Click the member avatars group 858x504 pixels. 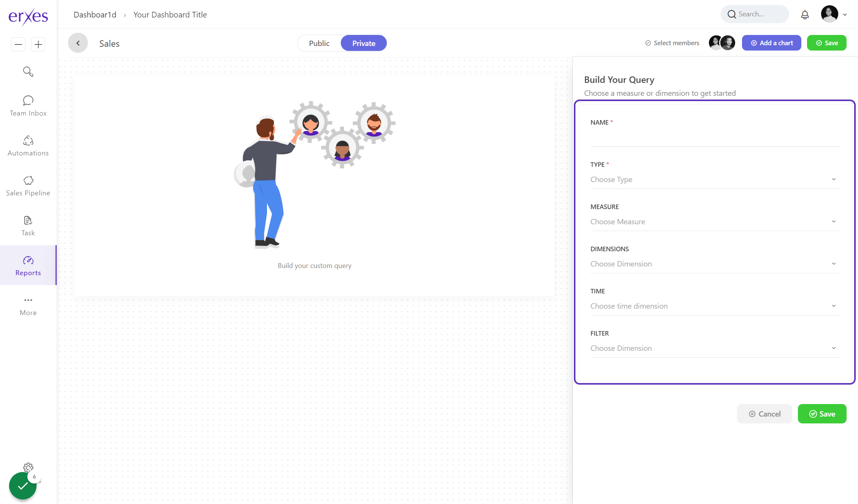coord(722,43)
